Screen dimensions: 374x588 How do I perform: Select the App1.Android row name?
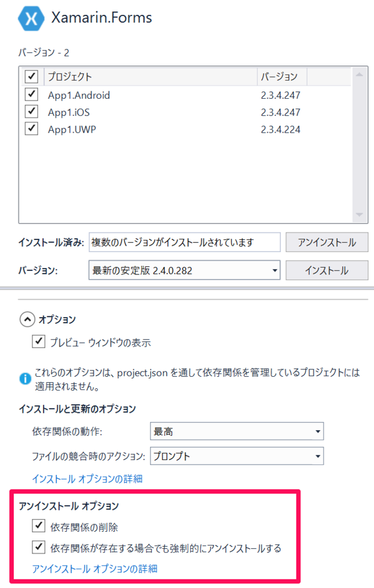coord(79,95)
